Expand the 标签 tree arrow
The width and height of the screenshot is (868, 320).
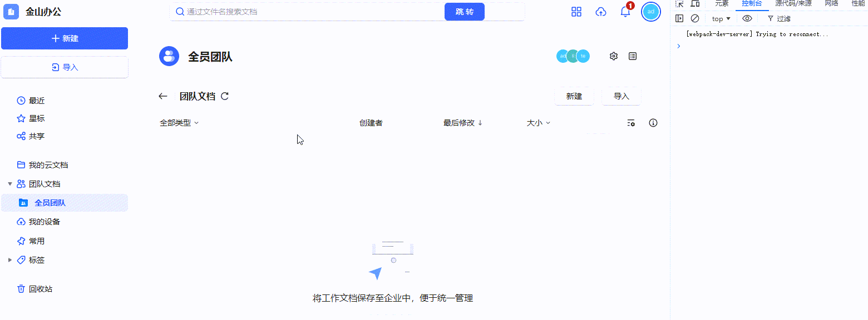[x=9, y=260]
